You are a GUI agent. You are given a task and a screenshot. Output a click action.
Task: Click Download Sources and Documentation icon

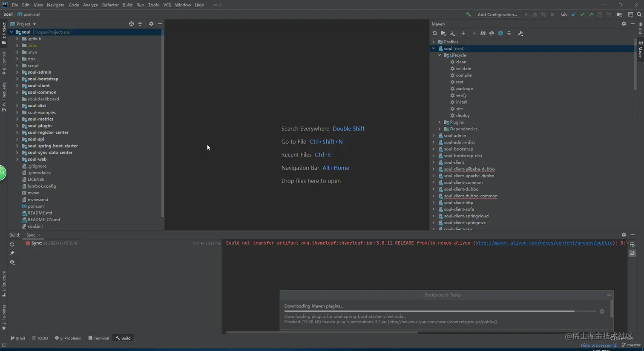tap(452, 33)
